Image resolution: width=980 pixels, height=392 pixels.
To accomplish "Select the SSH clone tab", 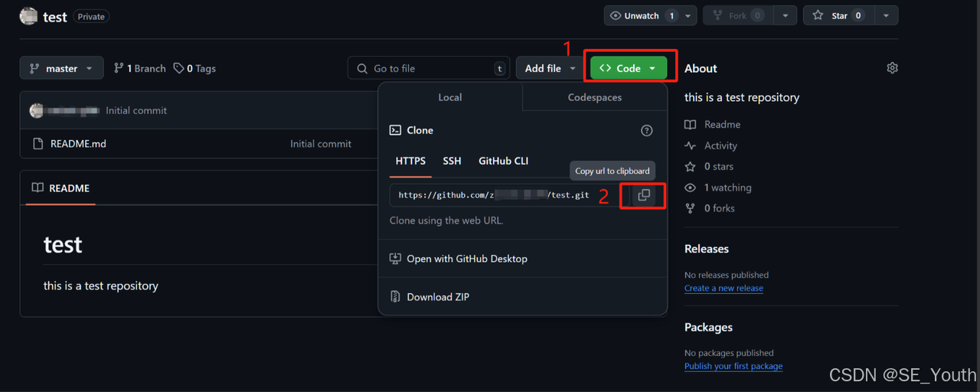I will (452, 161).
